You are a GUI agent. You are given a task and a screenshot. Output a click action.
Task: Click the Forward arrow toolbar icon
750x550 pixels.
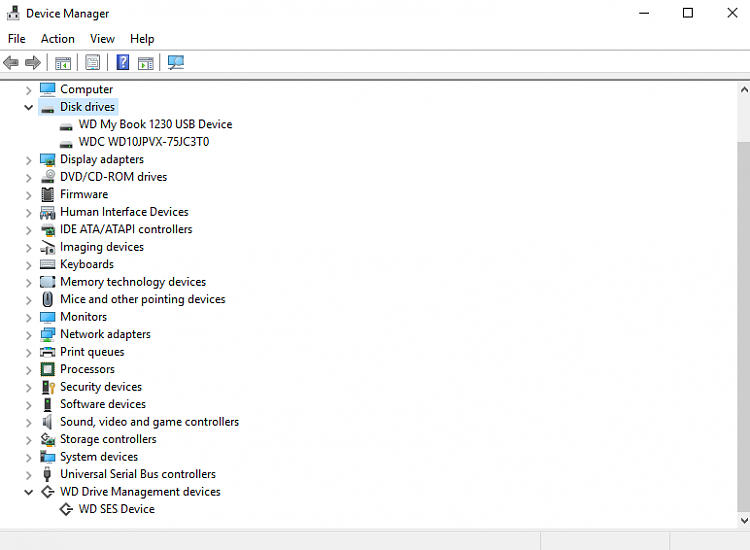tap(33, 62)
